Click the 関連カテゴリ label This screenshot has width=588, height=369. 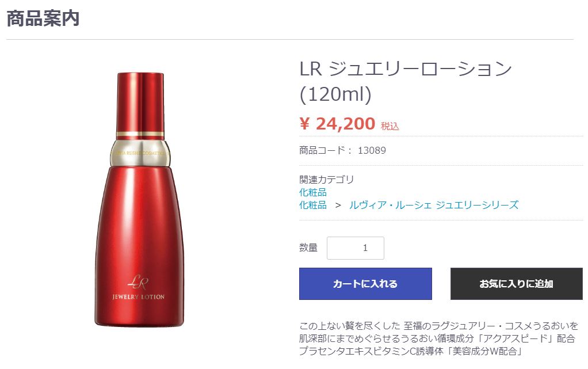click(327, 180)
